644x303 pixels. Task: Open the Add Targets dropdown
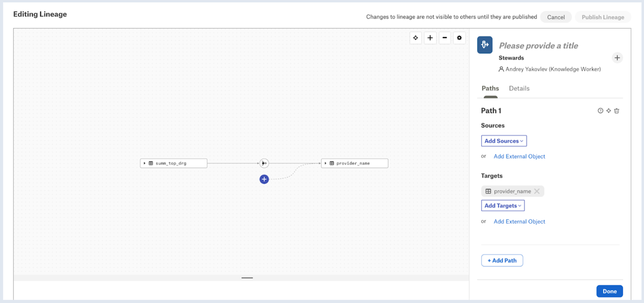tap(503, 206)
